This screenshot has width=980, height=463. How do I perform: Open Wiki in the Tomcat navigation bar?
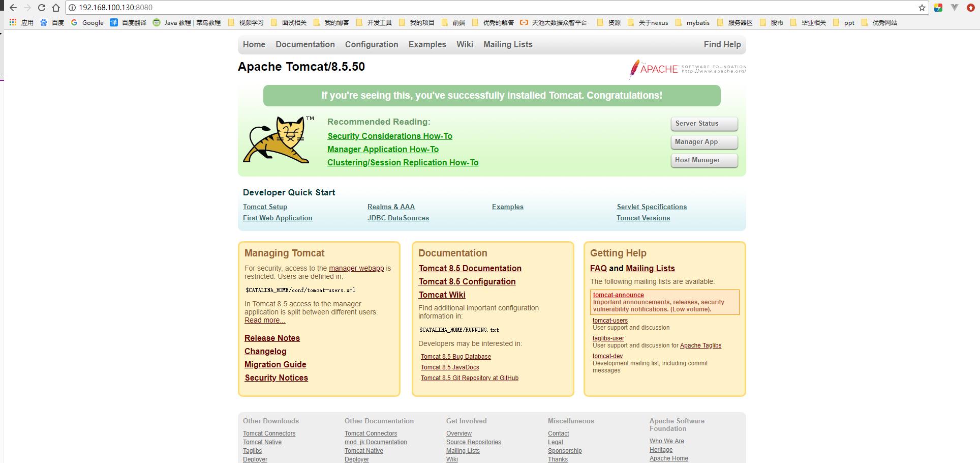465,44
